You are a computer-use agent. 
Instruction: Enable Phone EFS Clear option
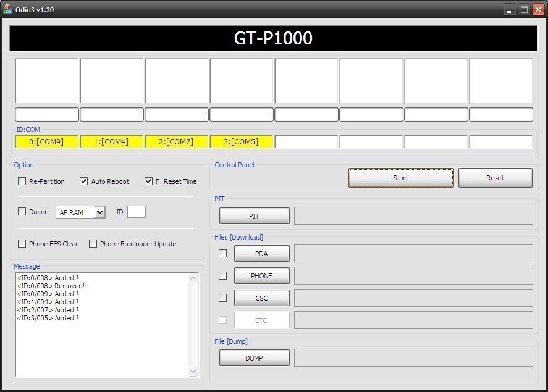[22, 243]
